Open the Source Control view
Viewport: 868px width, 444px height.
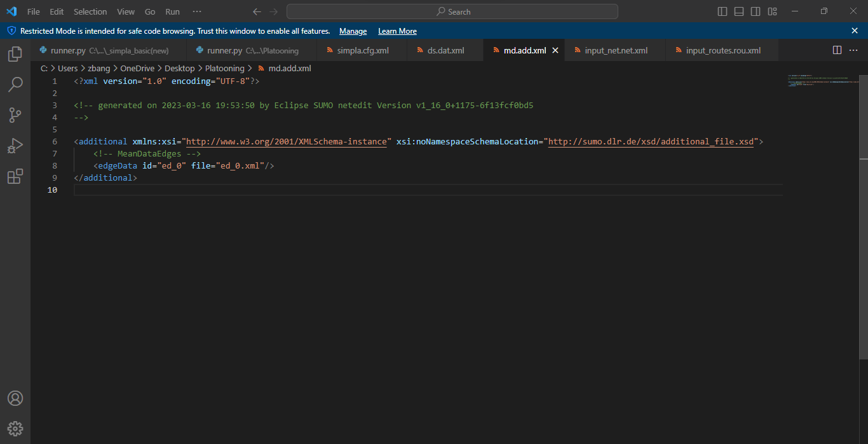click(x=15, y=115)
